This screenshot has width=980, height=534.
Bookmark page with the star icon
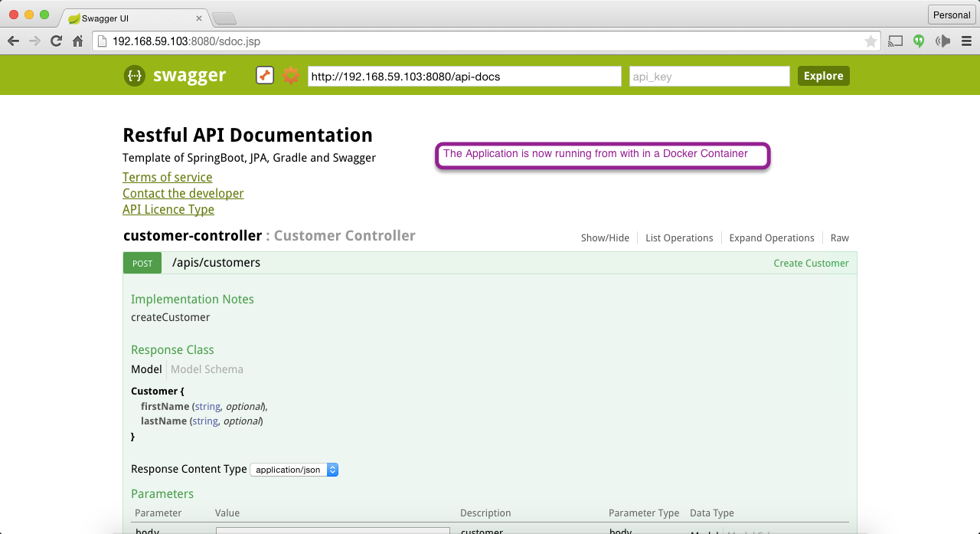coord(871,41)
